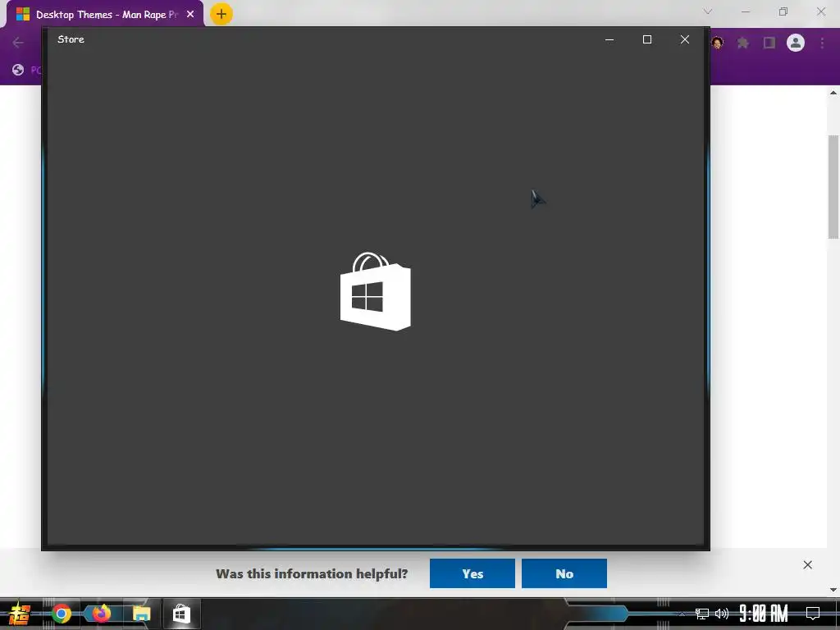Open the Chrome profile avatar
Viewport: 840px width, 630px height.
(x=795, y=43)
